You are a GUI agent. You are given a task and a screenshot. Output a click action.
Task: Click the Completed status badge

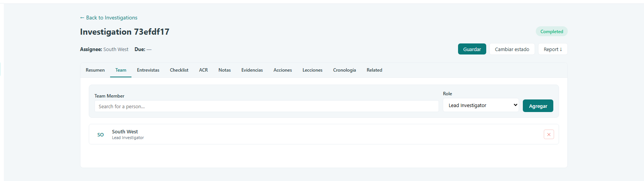(551, 32)
